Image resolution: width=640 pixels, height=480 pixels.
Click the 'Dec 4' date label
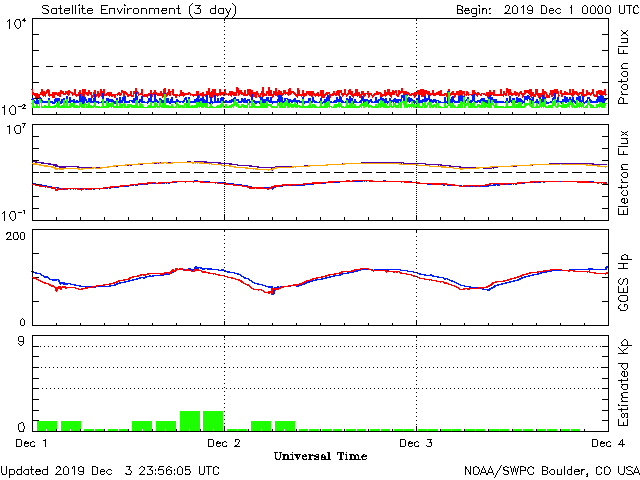tap(608, 443)
